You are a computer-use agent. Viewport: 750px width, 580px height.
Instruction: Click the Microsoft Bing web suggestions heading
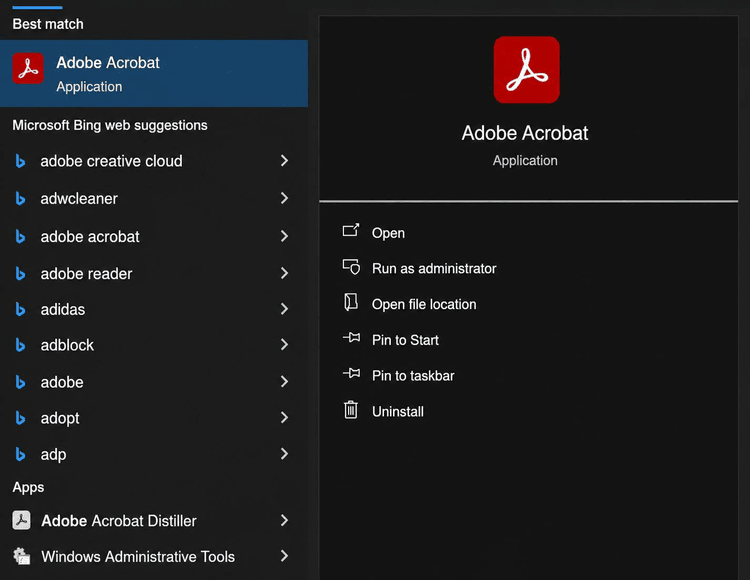[x=110, y=125]
